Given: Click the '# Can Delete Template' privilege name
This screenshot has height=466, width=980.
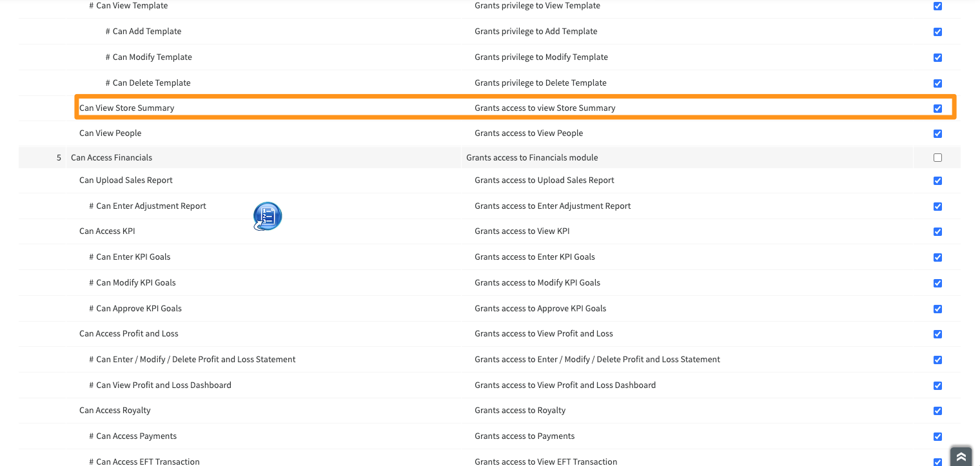Looking at the screenshot, I should [x=148, y=83].
